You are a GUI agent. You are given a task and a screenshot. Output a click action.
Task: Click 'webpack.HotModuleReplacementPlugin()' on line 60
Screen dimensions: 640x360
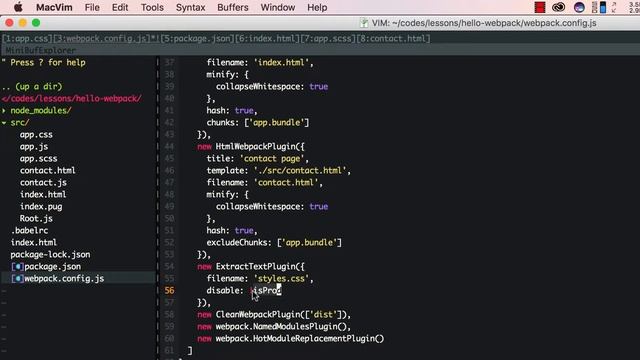tap(300, 339)
